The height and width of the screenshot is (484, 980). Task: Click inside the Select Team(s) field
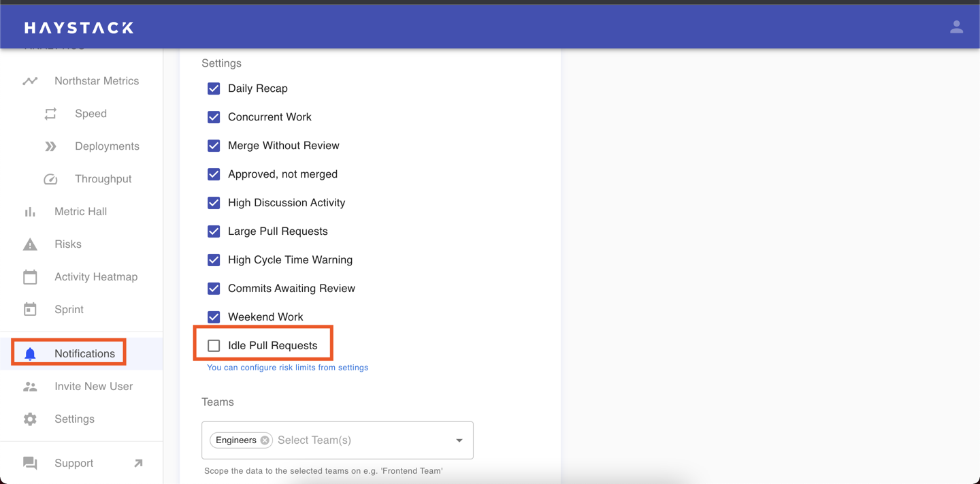point(338,440)
